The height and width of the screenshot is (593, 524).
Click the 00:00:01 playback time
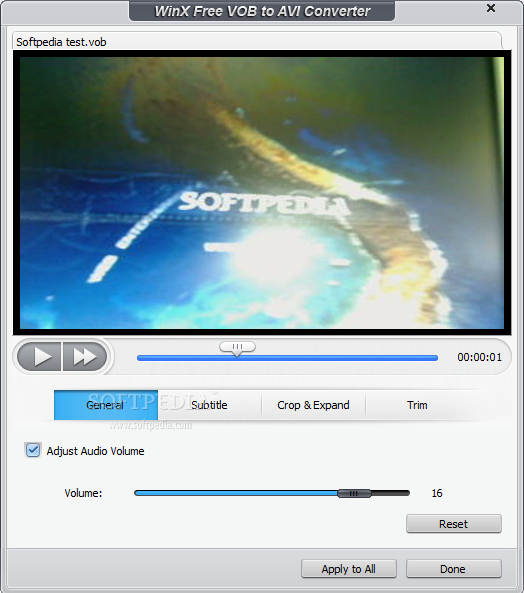pos(479,357)
